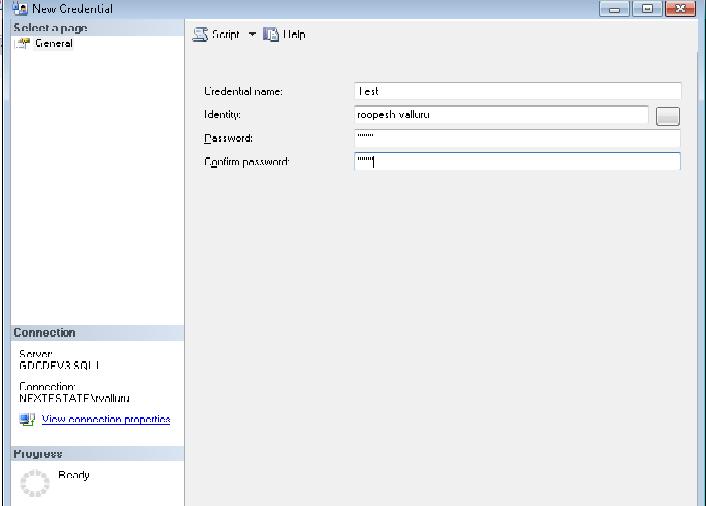Minimize the New Credential window

pos(615,9)
